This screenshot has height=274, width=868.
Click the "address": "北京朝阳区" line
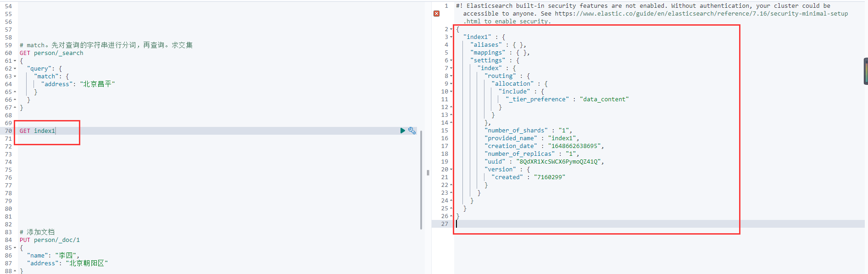tap(67, 263)
